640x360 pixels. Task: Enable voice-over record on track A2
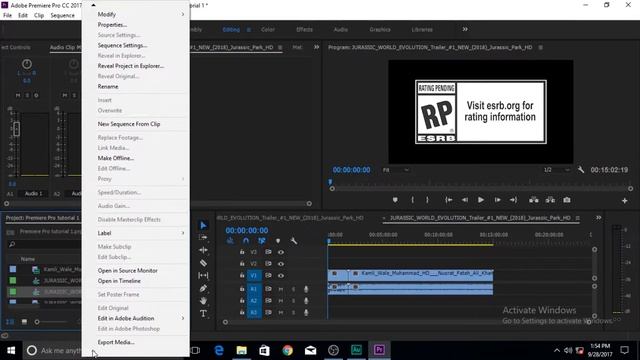[x=306, y=301]
